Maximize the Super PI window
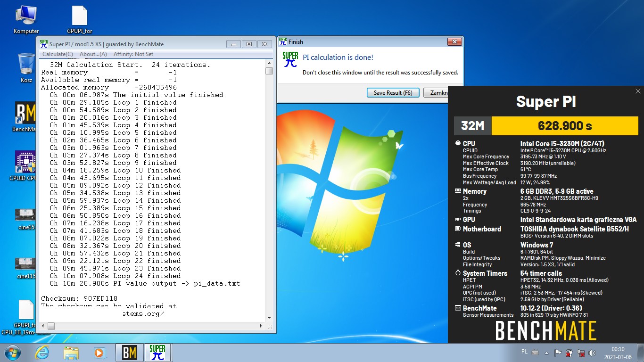This screenshot has height=362, width=644. tap(249, 44)
